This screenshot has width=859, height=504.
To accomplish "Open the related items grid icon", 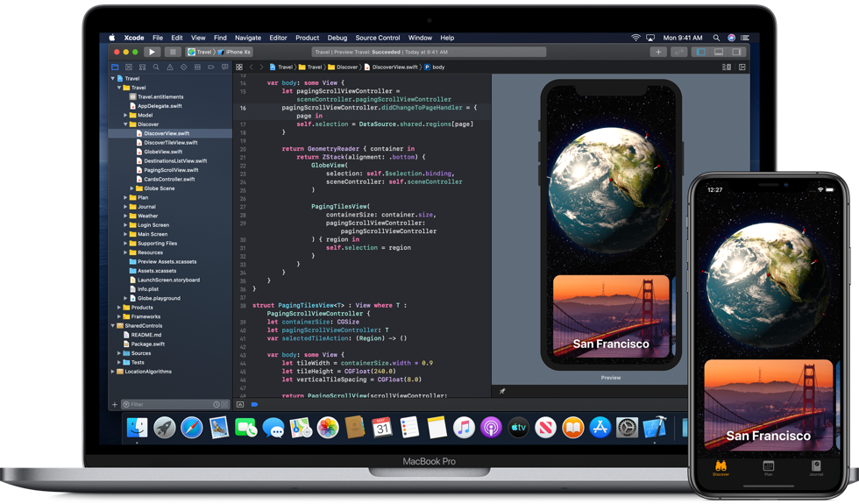I will click(x=239, y=67).
